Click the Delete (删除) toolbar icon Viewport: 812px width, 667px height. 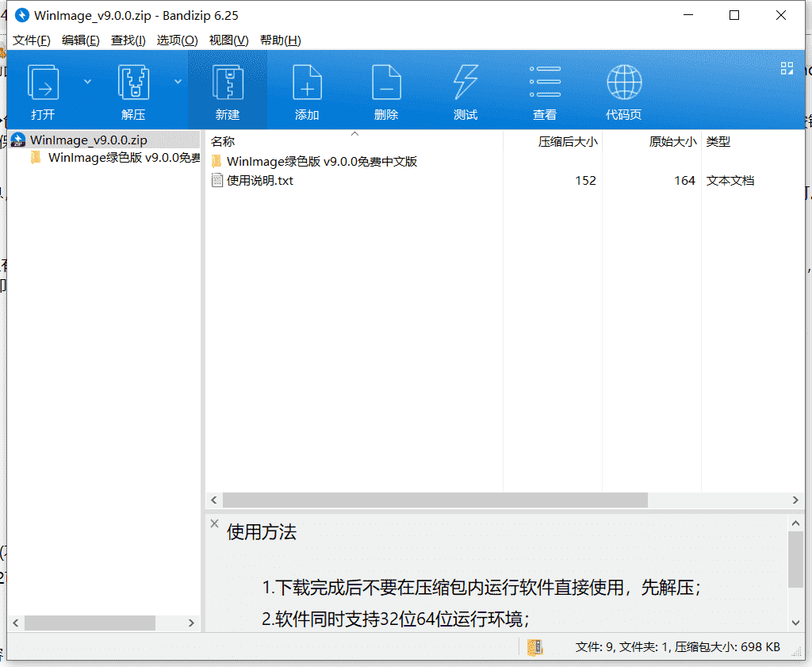click(386, 82)
